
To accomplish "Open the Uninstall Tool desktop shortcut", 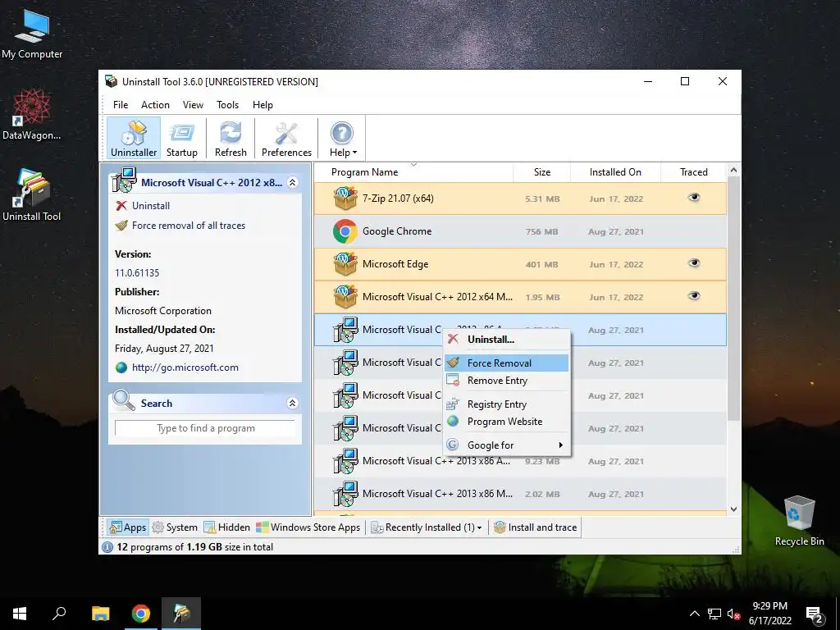I will [x=32, y=195].
